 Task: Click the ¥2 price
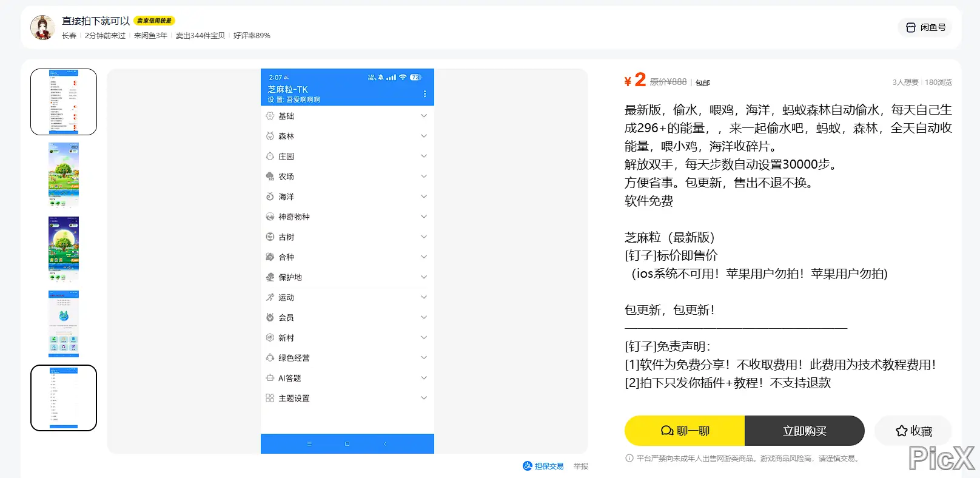(635, 80)
